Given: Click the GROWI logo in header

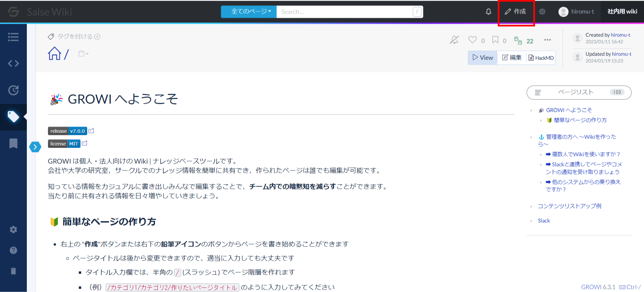Looking at the screenshot, I should click(13, 12).
